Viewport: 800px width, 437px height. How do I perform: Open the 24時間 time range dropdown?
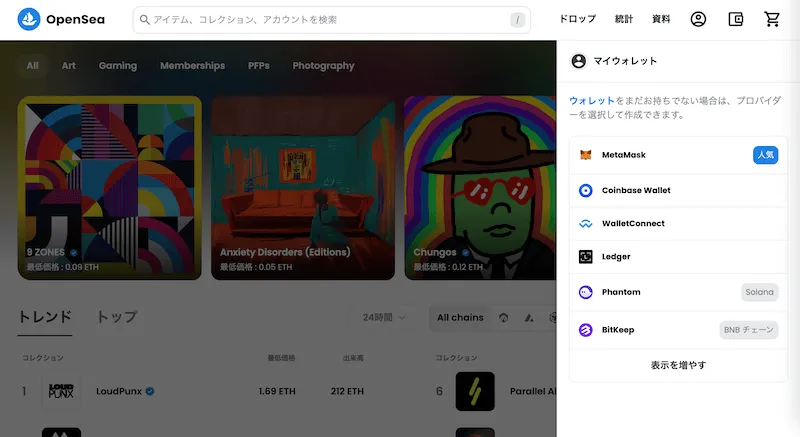(384, 318)
